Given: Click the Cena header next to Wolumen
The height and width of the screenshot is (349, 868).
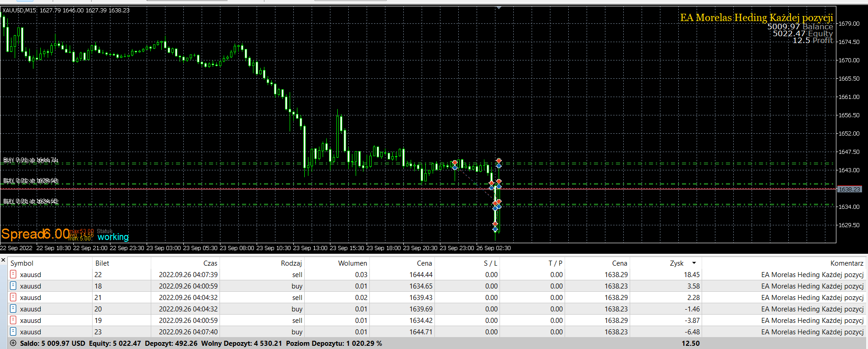Looking at the screenshot, I should pos(424,263).
